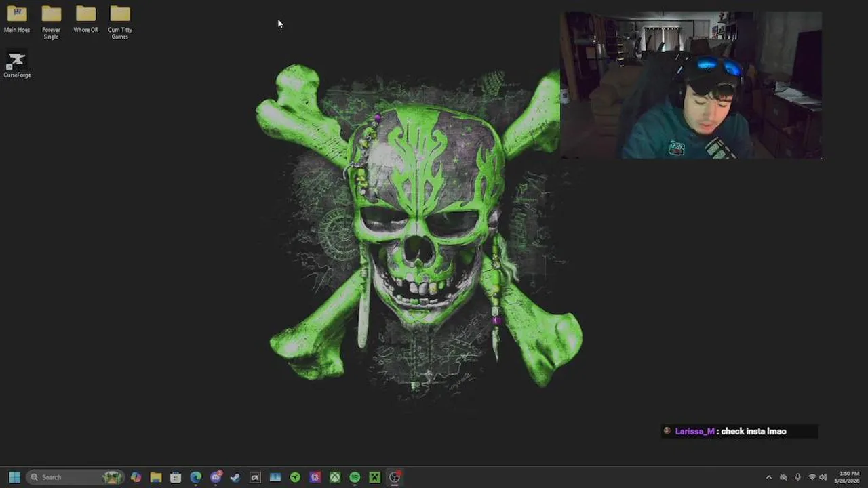Click the microphone tray icon
868x488 pixels.
(x=798, y=477)
